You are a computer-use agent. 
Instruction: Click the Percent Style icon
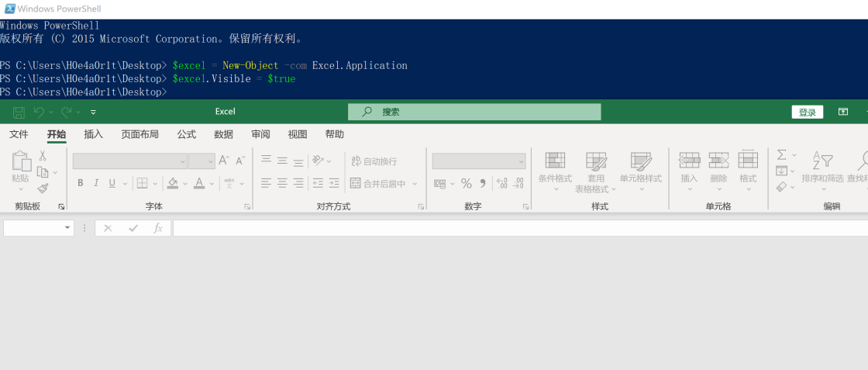tap(467, 183)
